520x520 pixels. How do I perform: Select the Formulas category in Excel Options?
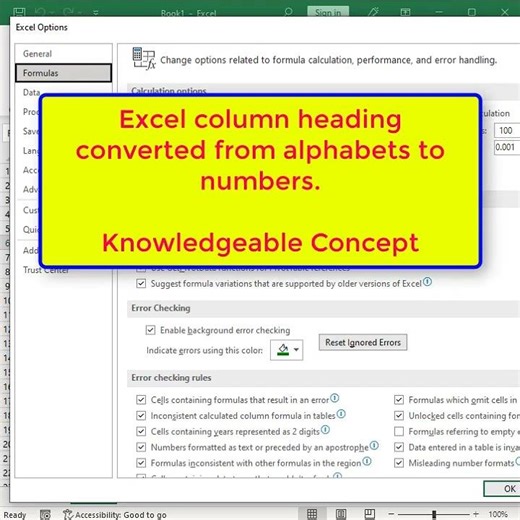(63, 73)
